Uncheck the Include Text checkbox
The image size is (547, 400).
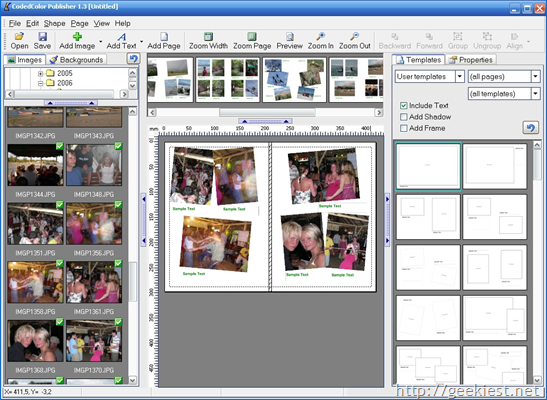tap(404, 106)
